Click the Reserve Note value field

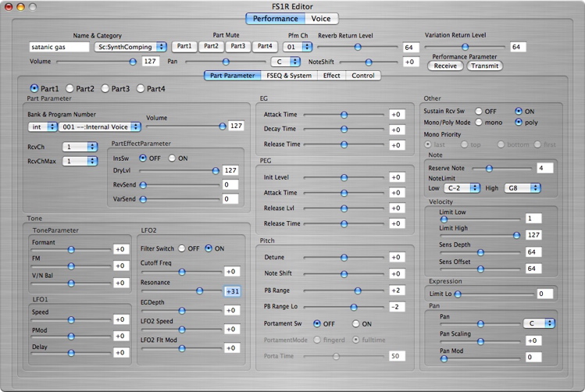(544, 168)
